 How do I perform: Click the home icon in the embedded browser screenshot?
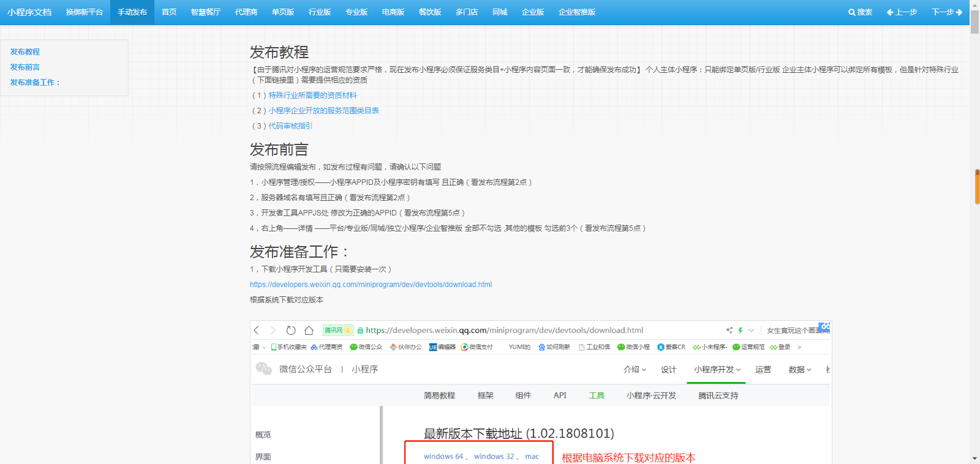(309, 331)
